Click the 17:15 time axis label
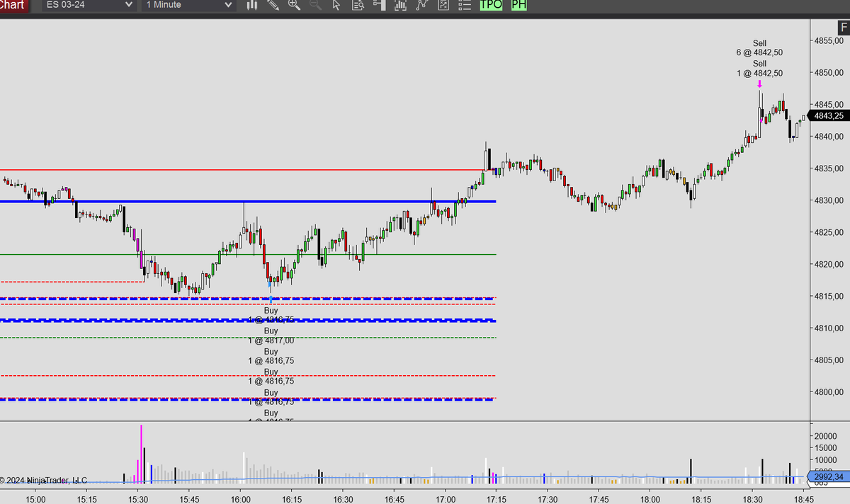The width and height of the screenshot is (850, 504). point(496,499)
